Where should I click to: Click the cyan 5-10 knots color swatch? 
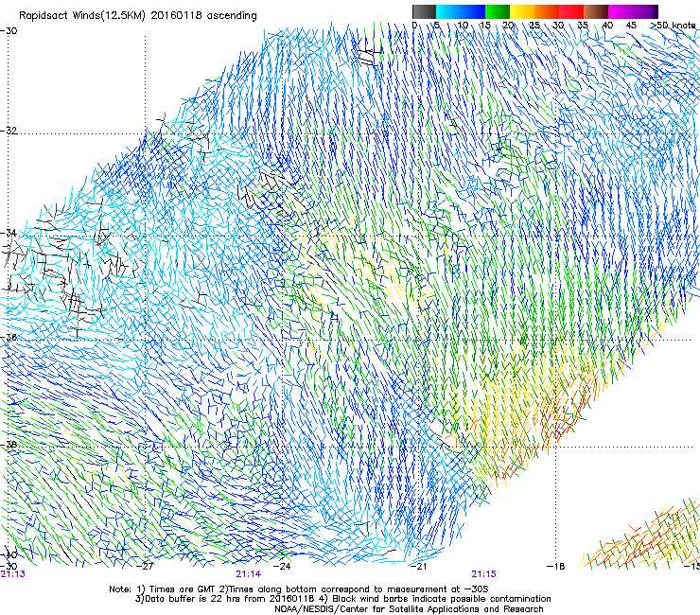(448, 11)
